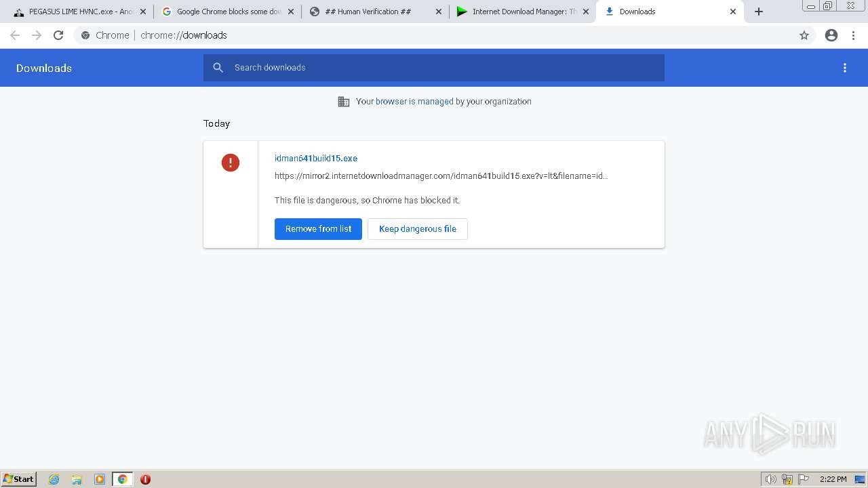Switch to Google Chrome blocks downloads tab
Viewport: 868px width, 488px height.
click(x=227, y=12)
